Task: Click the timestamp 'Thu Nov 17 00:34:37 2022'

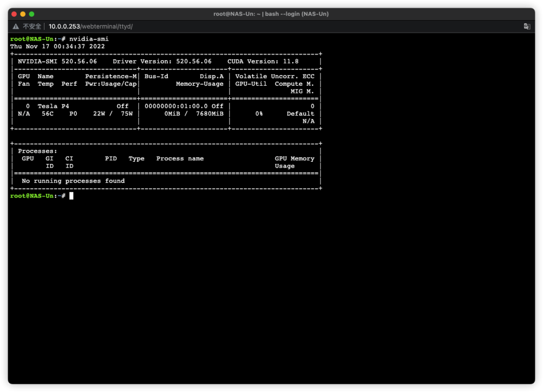Action: point(58,46)
